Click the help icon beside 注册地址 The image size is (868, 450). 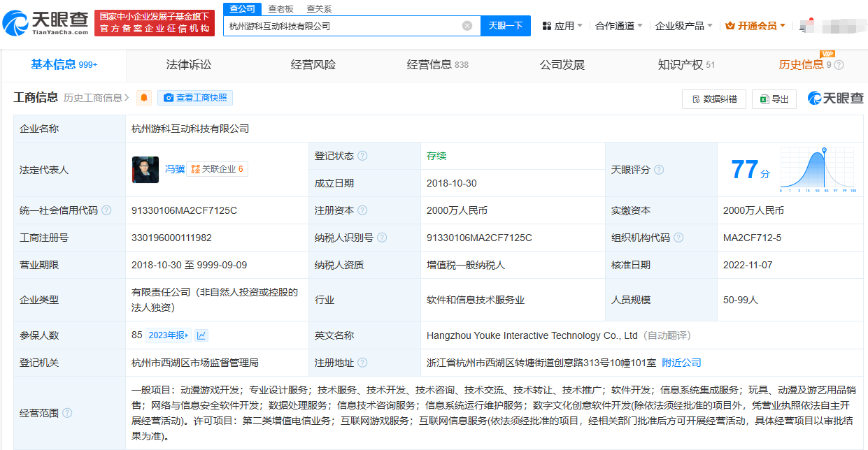coord(362,363)
